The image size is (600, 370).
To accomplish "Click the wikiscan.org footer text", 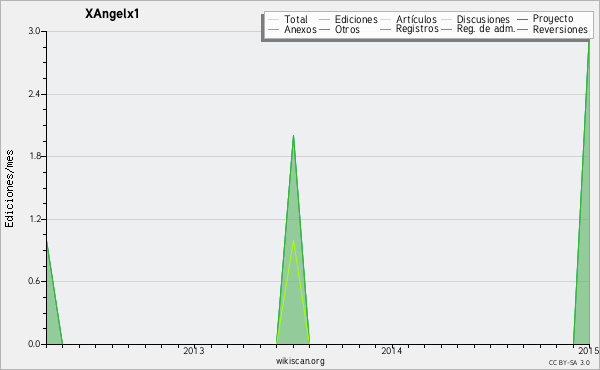I will coord(300,361).
